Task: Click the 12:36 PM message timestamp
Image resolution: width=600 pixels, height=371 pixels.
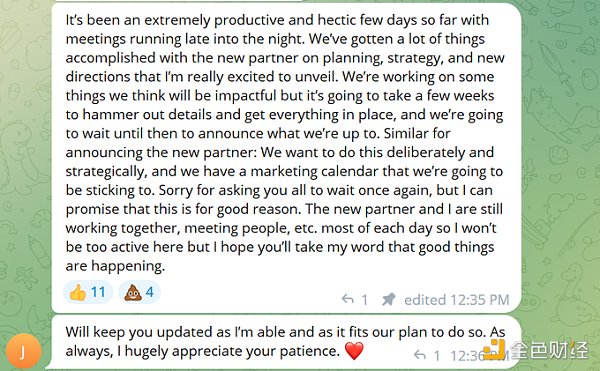Action: pyautogui.click(x=479, y=356)
